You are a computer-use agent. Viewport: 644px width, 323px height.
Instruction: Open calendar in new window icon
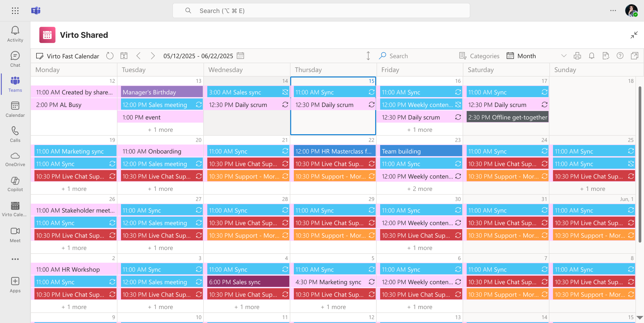[634, 56]
